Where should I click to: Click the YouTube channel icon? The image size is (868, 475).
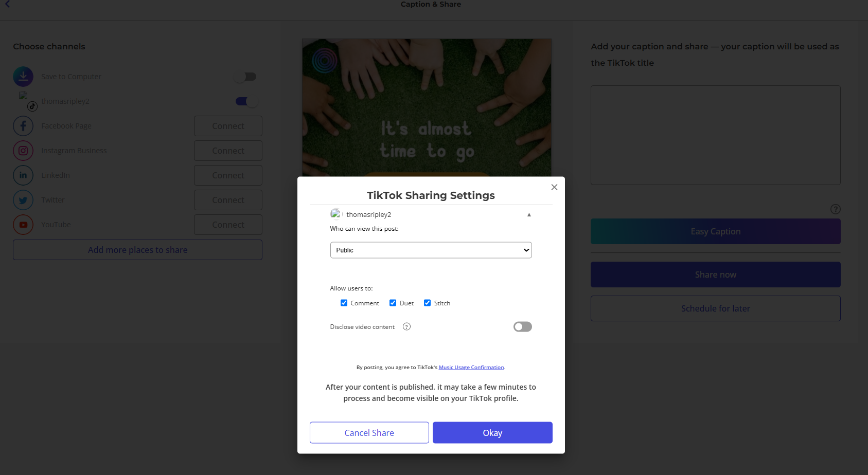pyautogui.click(x=23, y=225)
